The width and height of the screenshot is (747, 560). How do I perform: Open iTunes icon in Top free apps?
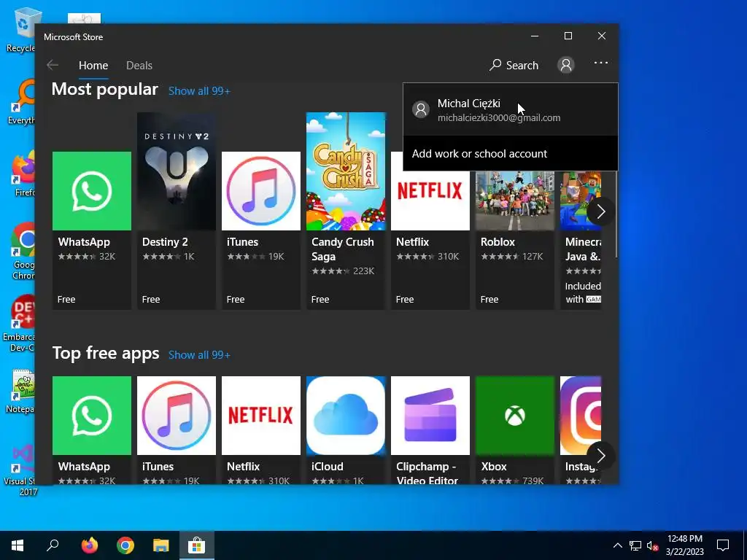pos(177,415)
